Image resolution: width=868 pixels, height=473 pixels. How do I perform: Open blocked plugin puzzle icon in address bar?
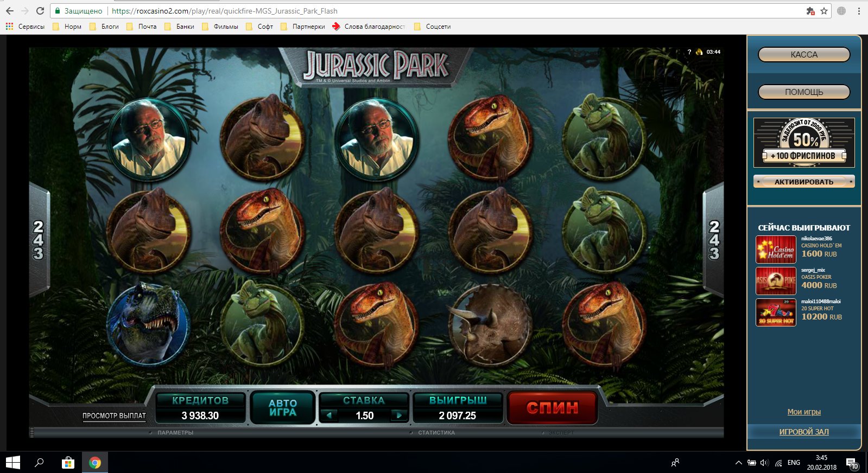click(x=810, y=11)
